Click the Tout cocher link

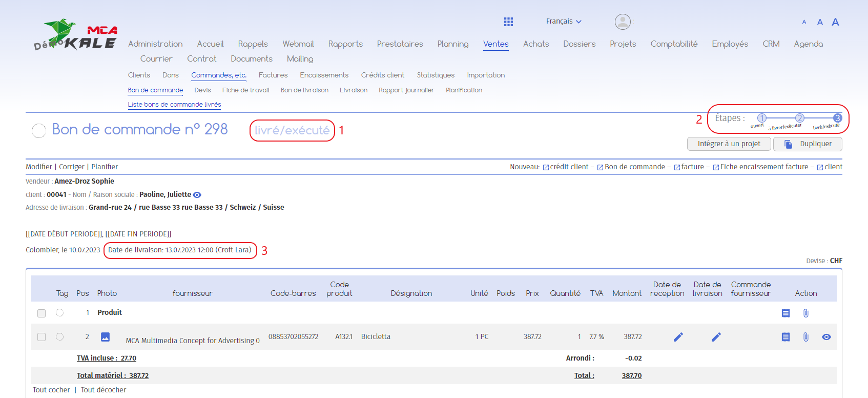click(x=51, y=390)
